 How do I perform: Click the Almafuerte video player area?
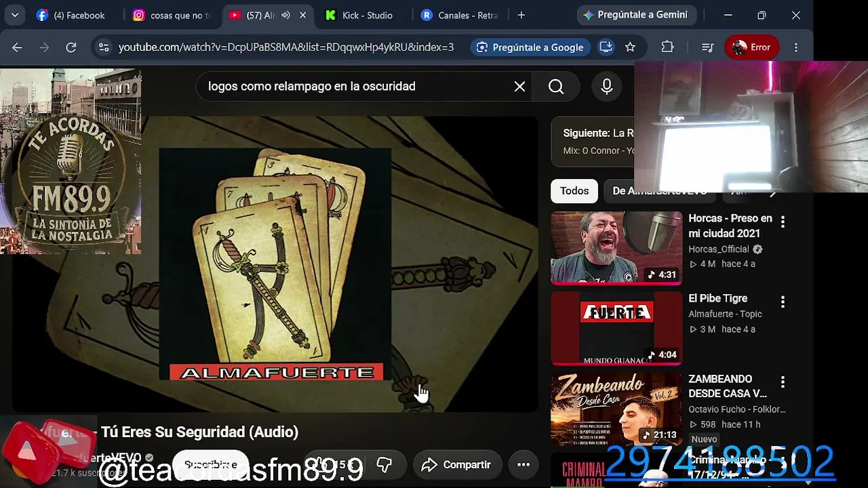point(275,264)
